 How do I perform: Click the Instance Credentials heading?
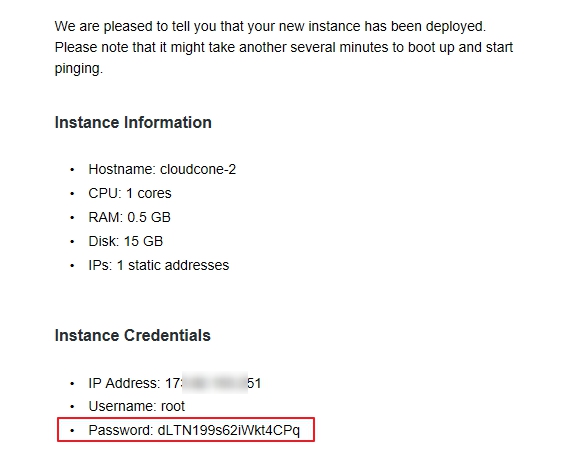pyautogui.click(x=133, y=335)
